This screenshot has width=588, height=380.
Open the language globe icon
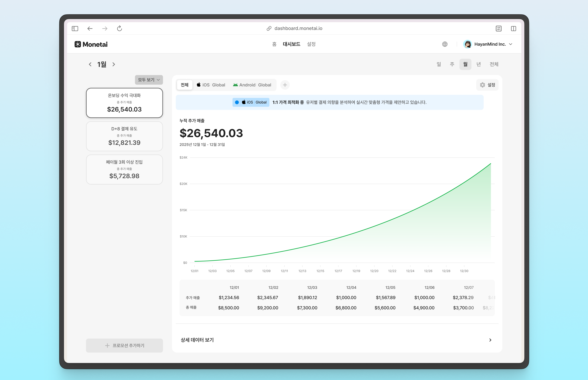tap(445, 44)
